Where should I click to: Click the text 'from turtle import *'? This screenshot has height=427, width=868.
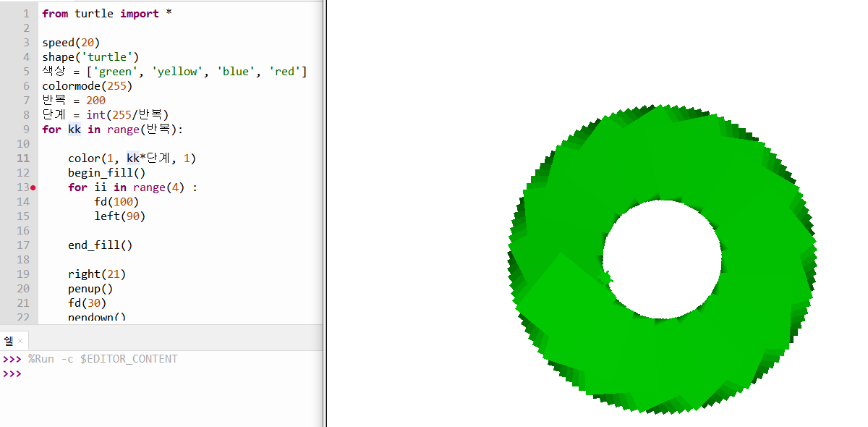point(107,14)
